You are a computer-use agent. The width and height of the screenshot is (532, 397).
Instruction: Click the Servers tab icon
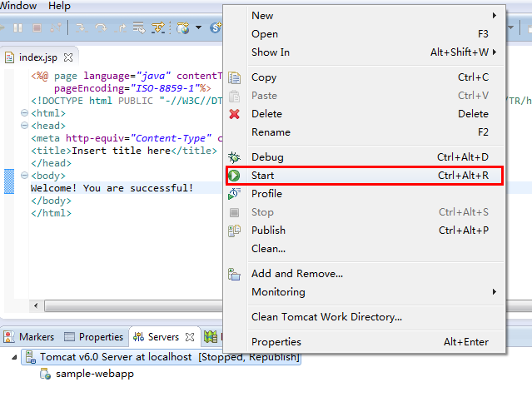click(x=138, y=337)
